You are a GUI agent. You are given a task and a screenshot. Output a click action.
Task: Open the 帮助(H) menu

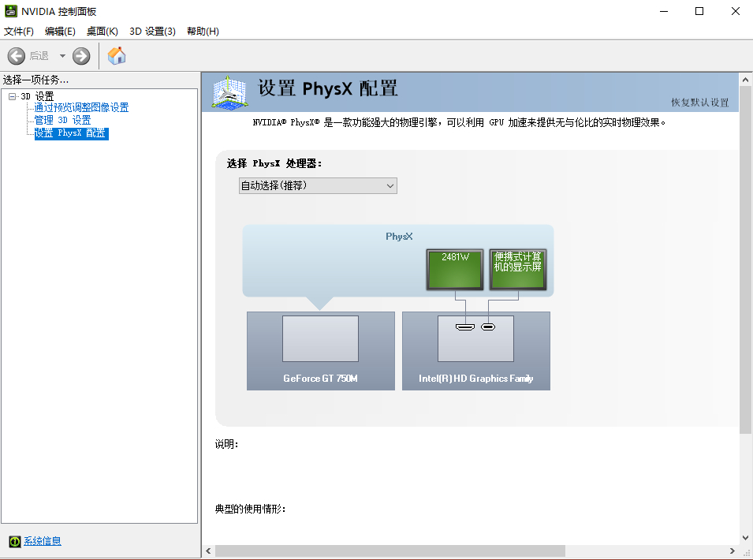(203, 32)
